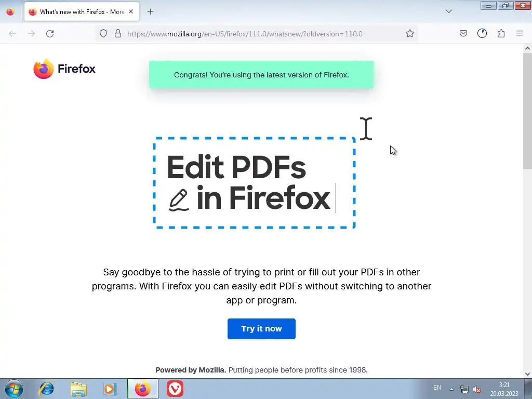
Task: Show hidden system tray icons
Action: (x=451, y=389)
